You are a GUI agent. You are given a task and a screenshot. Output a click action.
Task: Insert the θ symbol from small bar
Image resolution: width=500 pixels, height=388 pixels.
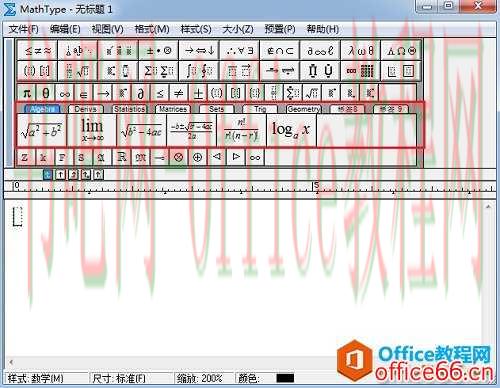click(46, 93)
